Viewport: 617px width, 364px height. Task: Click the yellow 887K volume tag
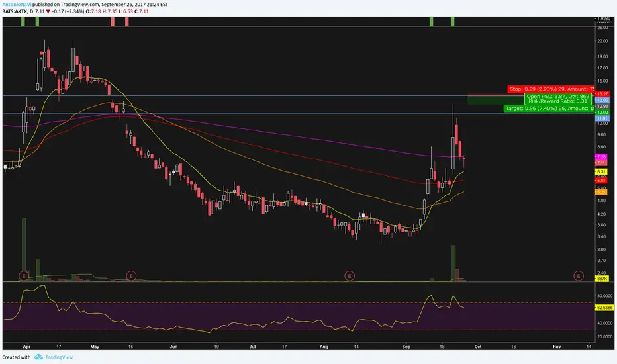pos(602,279)
